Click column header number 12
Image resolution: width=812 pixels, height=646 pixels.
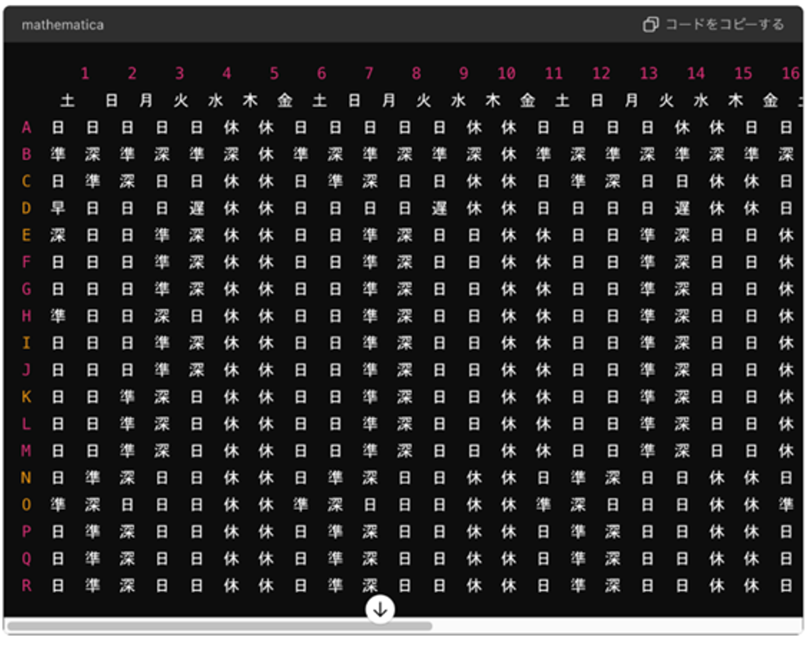click(601, 73)
